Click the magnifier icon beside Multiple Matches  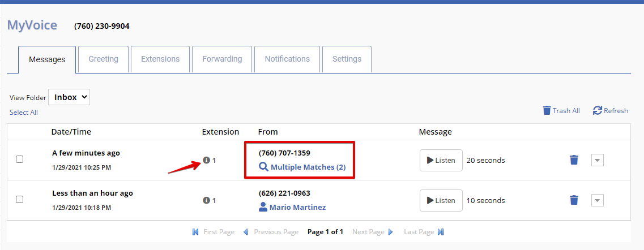coord(263,167)
